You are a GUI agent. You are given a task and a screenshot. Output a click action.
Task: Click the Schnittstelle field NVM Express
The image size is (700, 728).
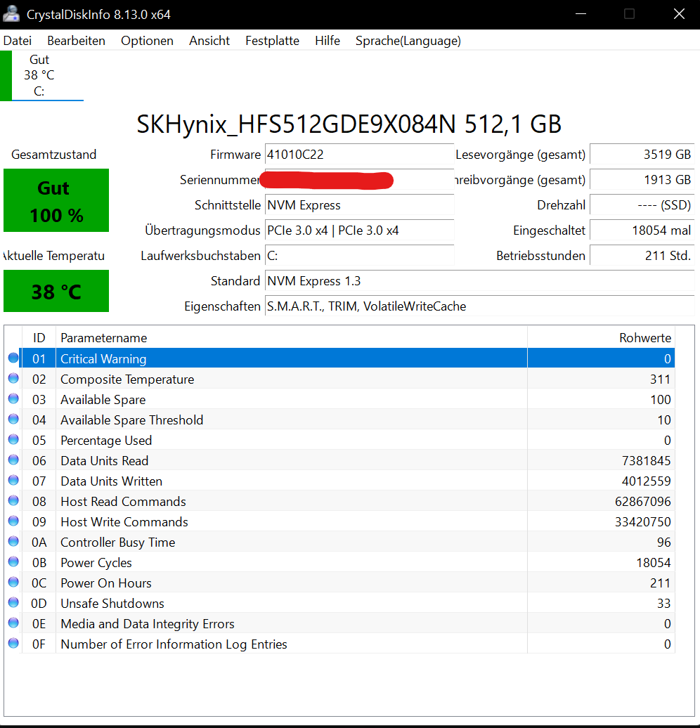[359, 205]
